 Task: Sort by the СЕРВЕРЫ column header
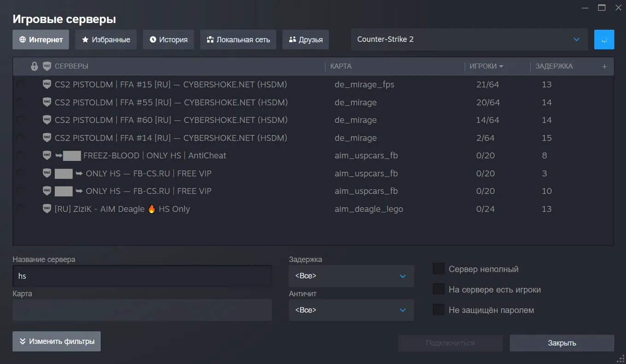(71, 66)
